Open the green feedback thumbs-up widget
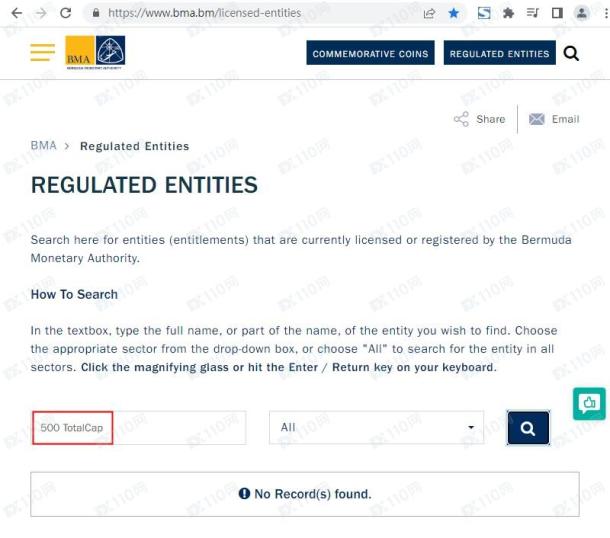The image size is (610, 538). [x=589, y=403]
